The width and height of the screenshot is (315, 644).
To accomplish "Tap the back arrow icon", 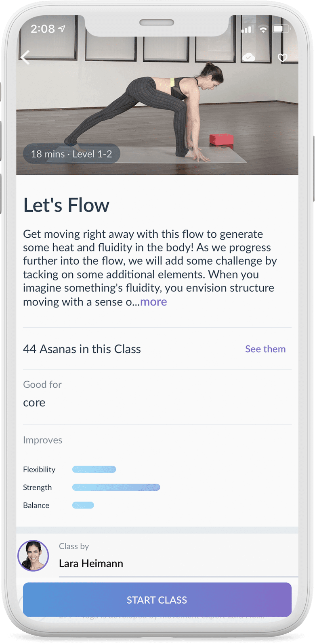I will (x=25, y=57).
